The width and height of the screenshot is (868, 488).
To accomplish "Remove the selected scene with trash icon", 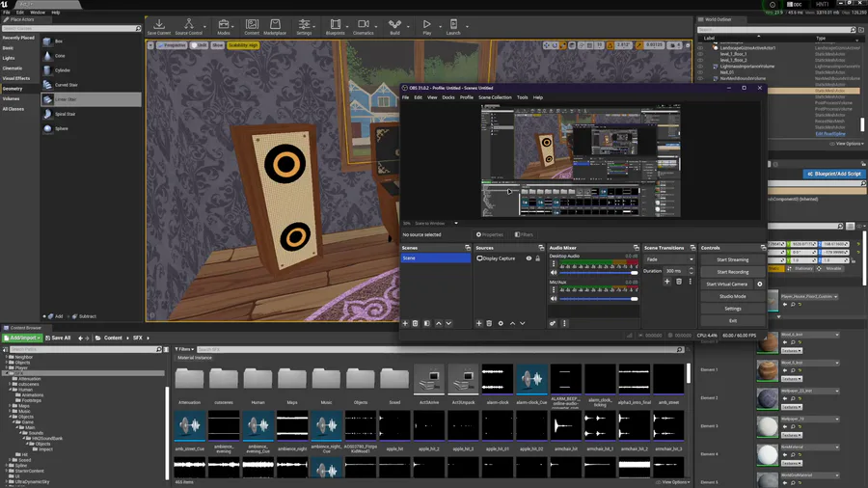I will 415,323.
